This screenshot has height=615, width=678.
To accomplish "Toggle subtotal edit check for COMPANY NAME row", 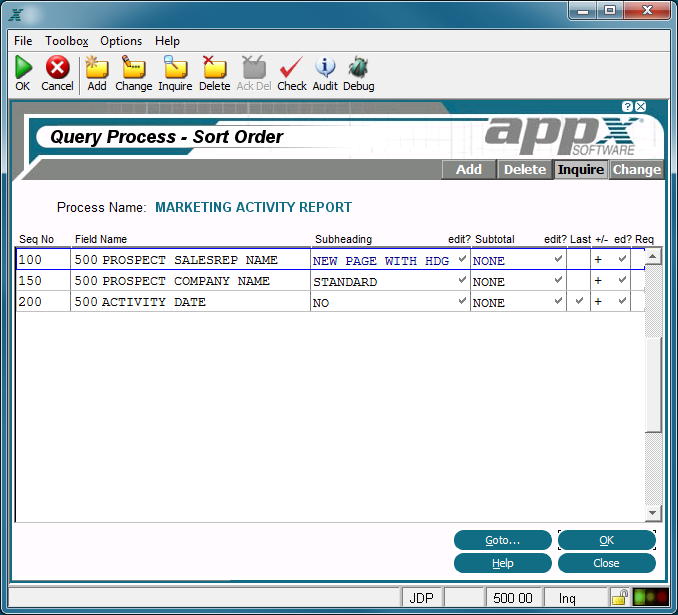I will click(x=558, y=280).
